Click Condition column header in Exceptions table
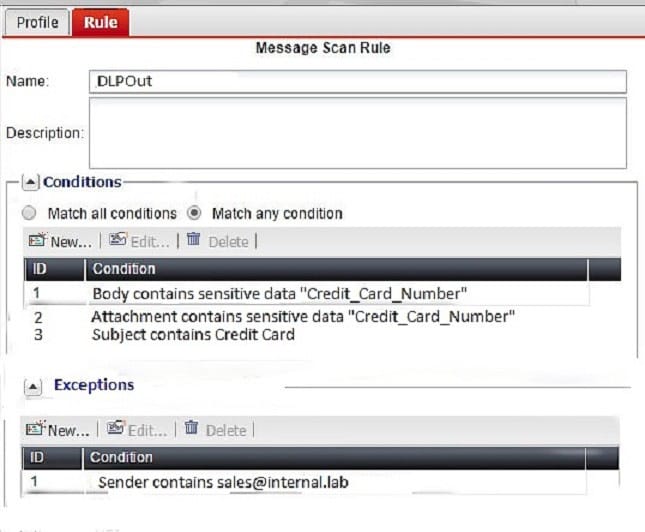This screenshot has width=645, height=532. click(x=121, y=457)
